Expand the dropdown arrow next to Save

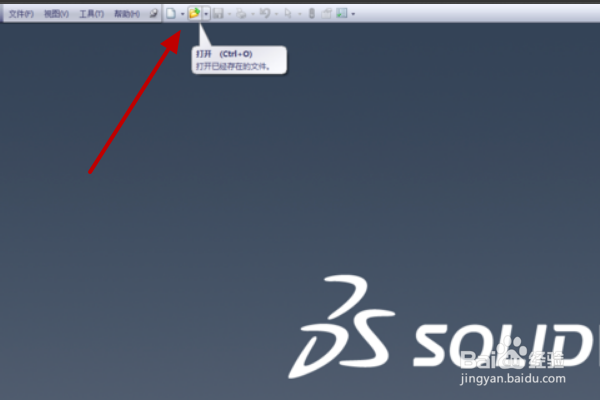tap(230, 14)
